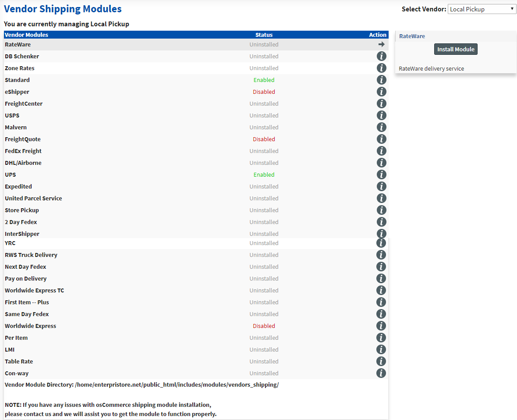Click the Action column header
517x420 pixels.
click(378, 35)
